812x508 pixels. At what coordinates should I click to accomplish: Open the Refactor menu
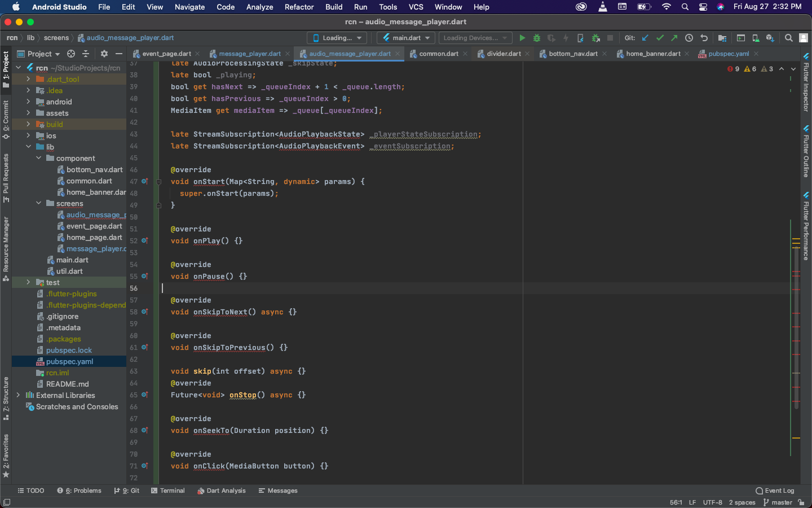(299, 7)
